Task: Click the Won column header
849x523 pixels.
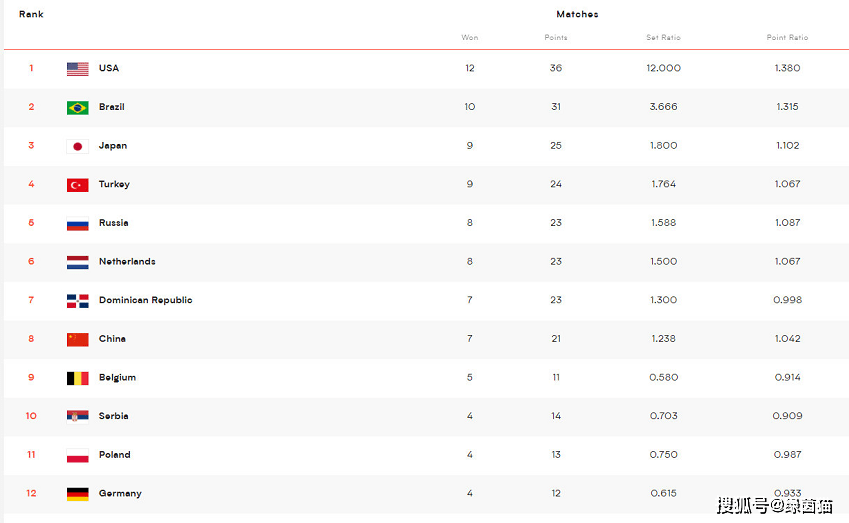Action: [469, 37]
